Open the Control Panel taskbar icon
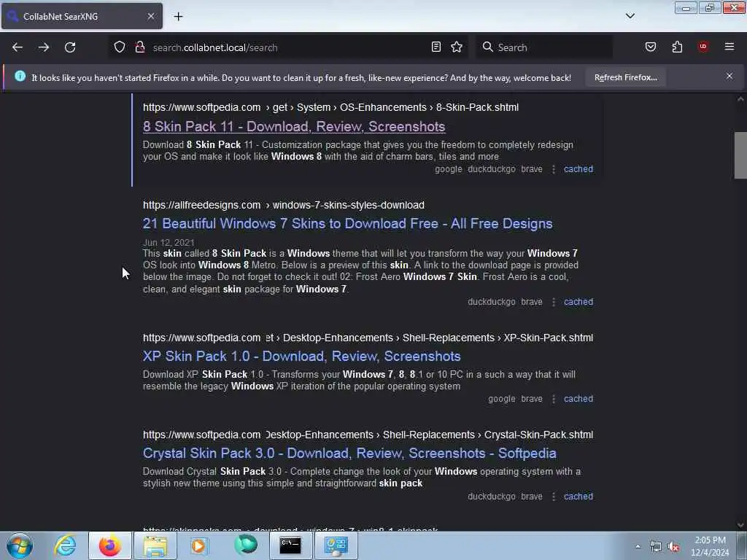 [x=336, y=545]
